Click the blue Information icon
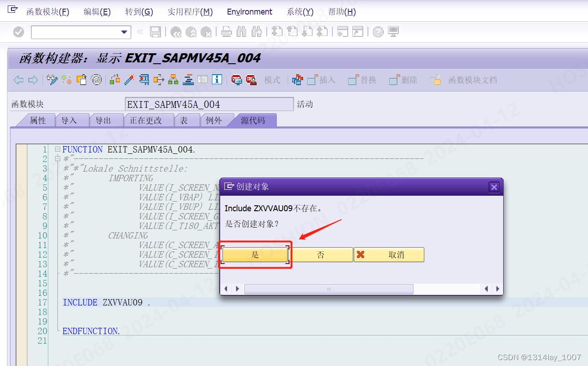The height and width of the screenshot is (366, 588). click(x=217, y=80)
